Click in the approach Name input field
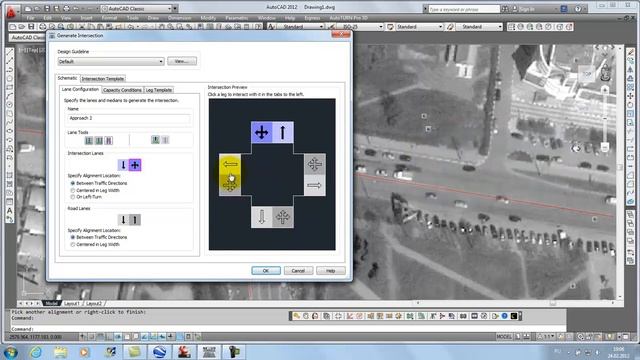This screenshot has width=640, height=360. point(128,118)
